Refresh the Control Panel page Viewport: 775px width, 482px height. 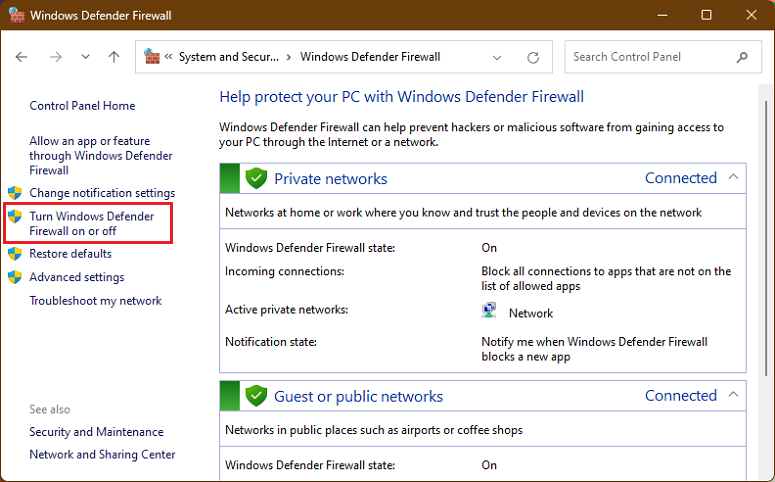pyautogui.click(x=533, y=57)
